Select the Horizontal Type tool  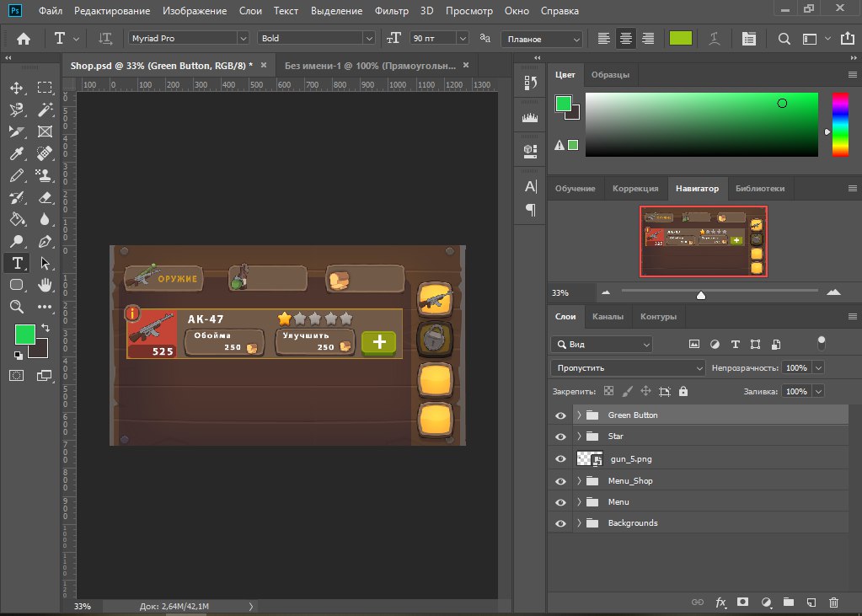[x=17, y=263]
